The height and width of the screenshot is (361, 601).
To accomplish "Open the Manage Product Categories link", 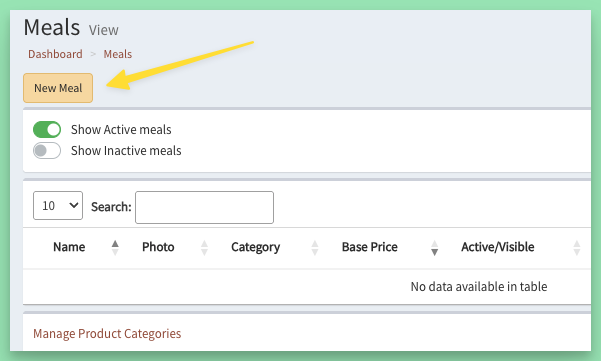I will pos(107,334).
